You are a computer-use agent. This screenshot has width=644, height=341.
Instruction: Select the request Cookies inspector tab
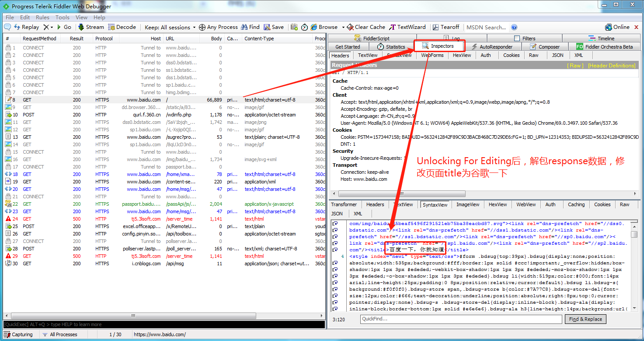pos(511,55)
